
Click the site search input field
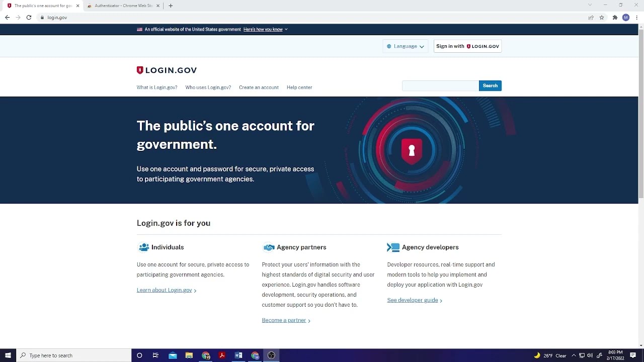(x=440, y=86)
